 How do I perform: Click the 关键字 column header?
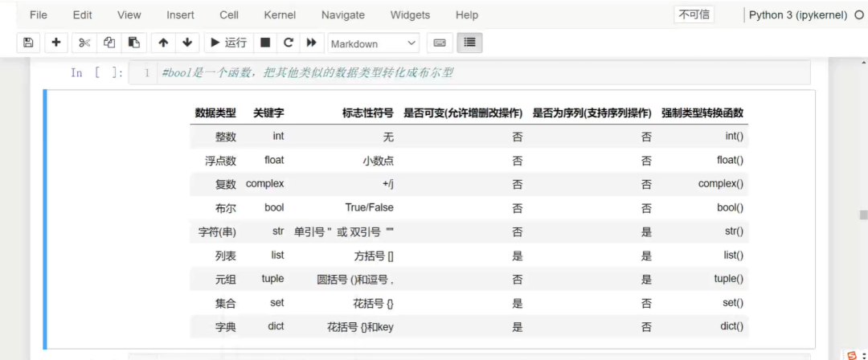pos(268,113)
